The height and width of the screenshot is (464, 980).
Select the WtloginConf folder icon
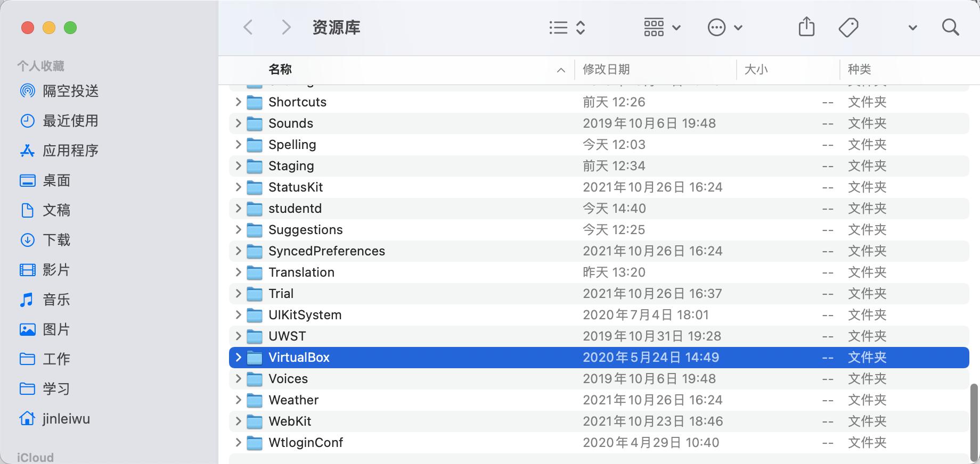pos(255,443)
